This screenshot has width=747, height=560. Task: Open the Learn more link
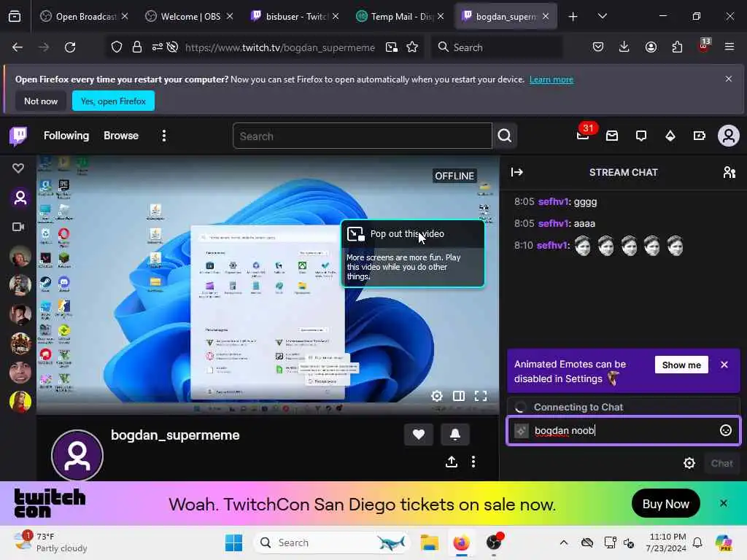coord(551,79)
